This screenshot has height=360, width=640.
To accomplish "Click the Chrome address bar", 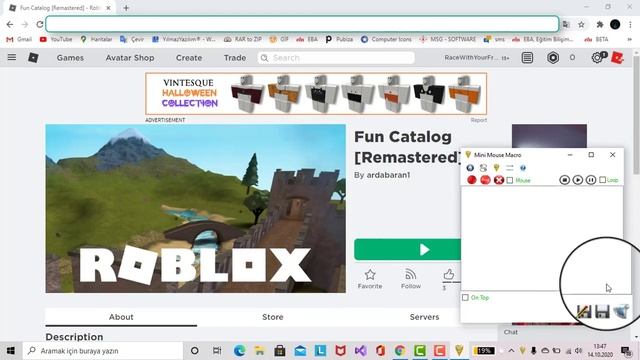I will [302, 24].
